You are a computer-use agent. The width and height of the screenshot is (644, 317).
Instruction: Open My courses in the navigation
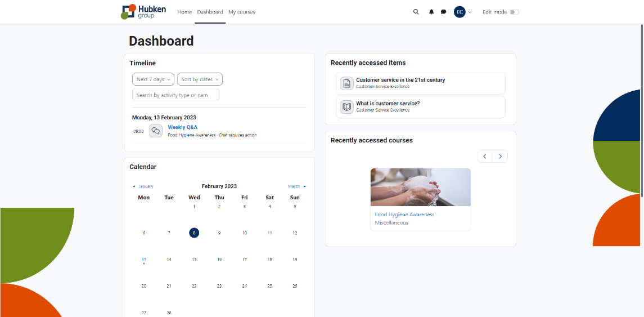pyautogui.click(x=241, y=12)
